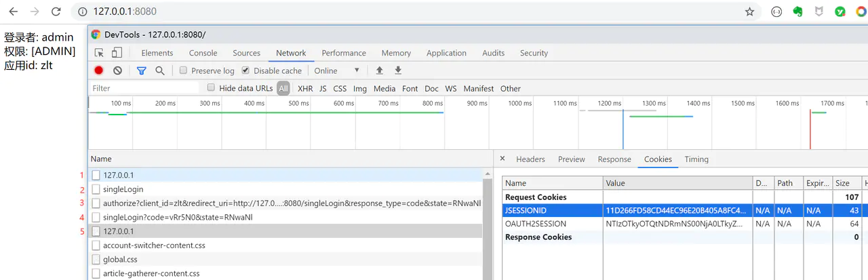Select article-gatherer-content.css request
The height and width of the screenshot is (280, 868).
point(285,273)
